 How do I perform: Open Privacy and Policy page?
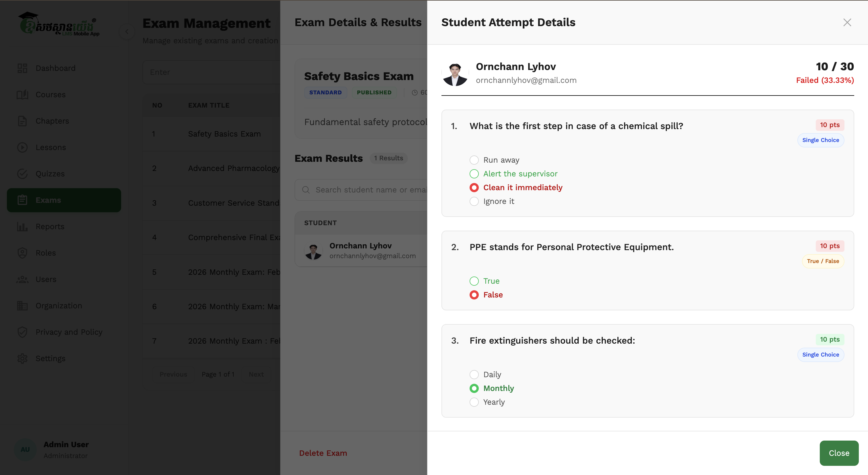pos(69,332)
